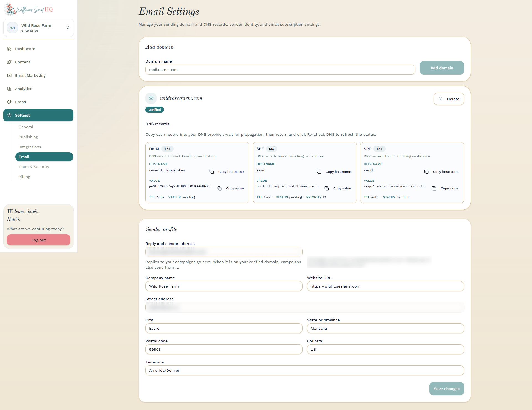This screenshot has width=532, height=410.
Task: Copy hostname icon for SPF MX record
Action: click(x=319, y=172)
